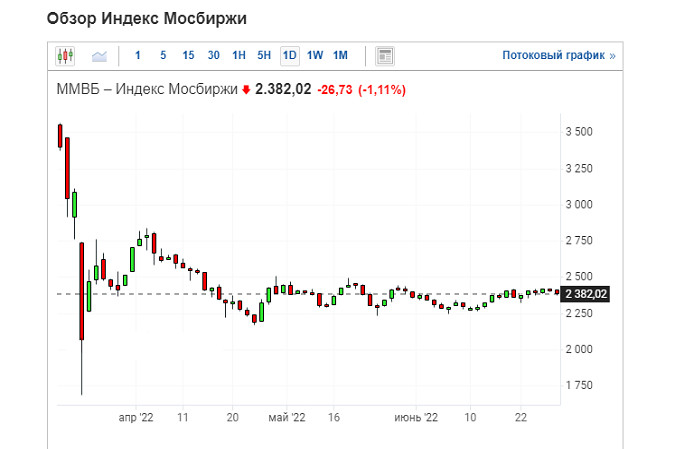The width and height of the screenshot is (675, 449).
Task: Click the 3 500 price axis label
Action: tap(579, 132)
